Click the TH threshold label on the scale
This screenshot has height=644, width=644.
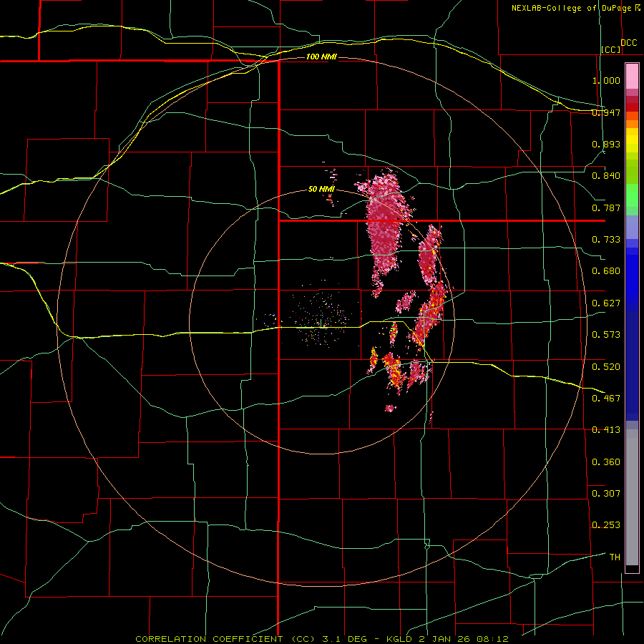point(615,557)
